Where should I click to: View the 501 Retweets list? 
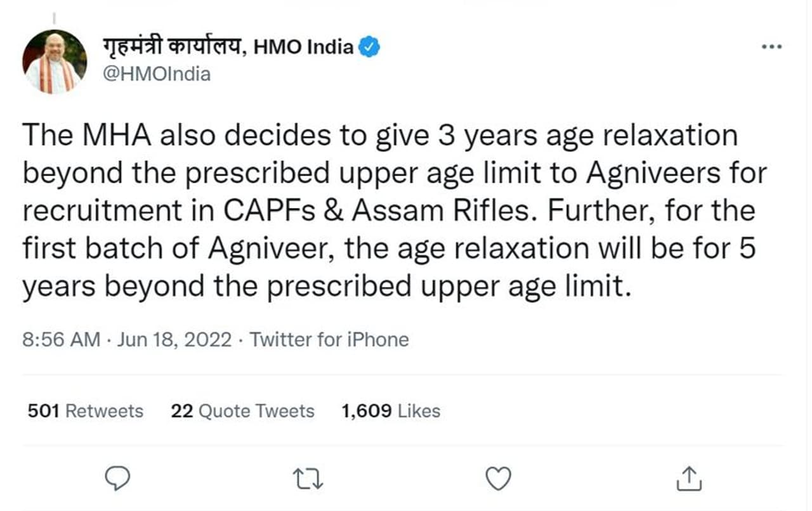[86, 411]
